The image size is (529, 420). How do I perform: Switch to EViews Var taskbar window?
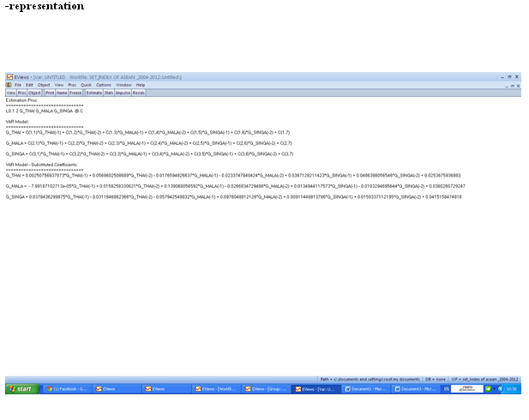[x=316, y=389]
